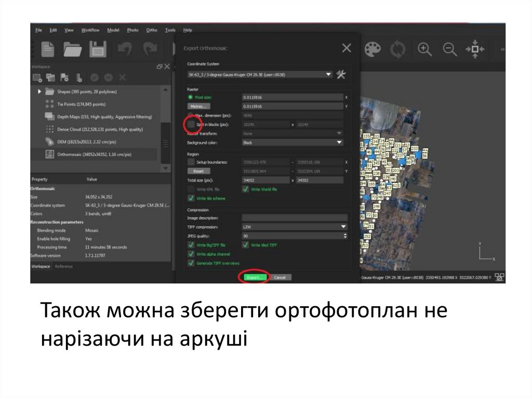Undo the last action arrow icon

tap(125, 49)
